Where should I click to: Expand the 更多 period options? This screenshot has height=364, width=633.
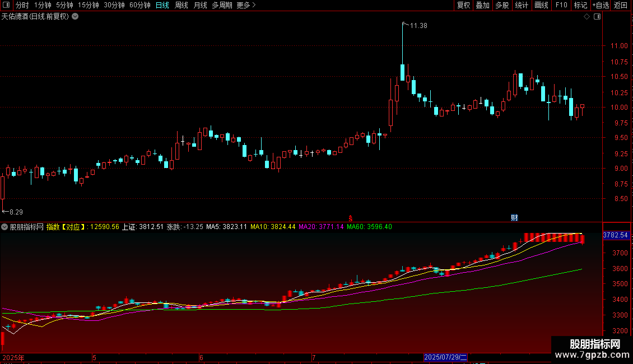[x=246, y=5]
